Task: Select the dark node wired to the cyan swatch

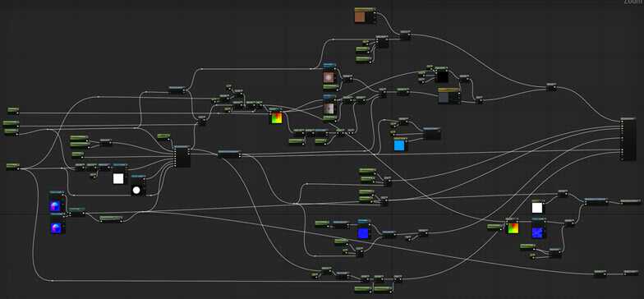Action: [432, 133]
